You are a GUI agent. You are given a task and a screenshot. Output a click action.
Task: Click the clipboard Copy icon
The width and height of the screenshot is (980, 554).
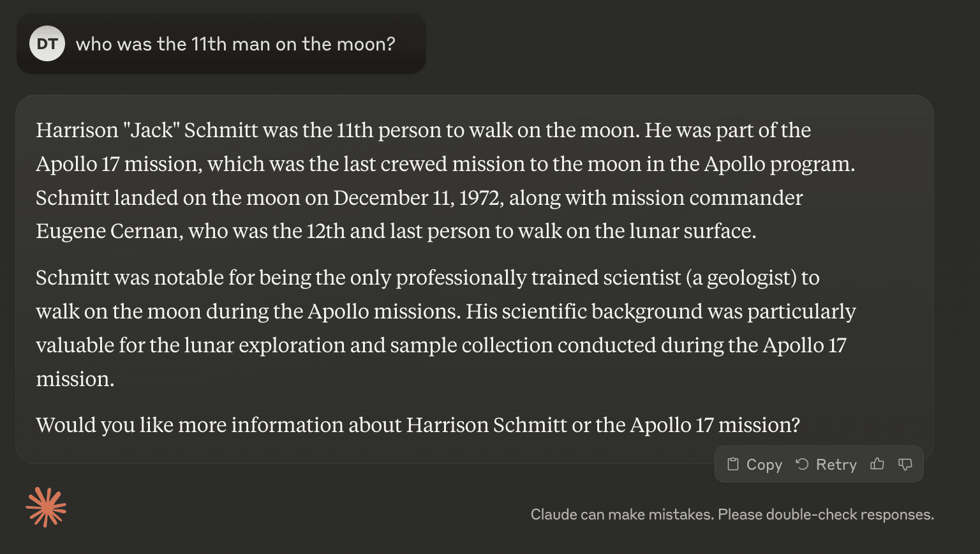pyautogui.click(x=733, y=464)
